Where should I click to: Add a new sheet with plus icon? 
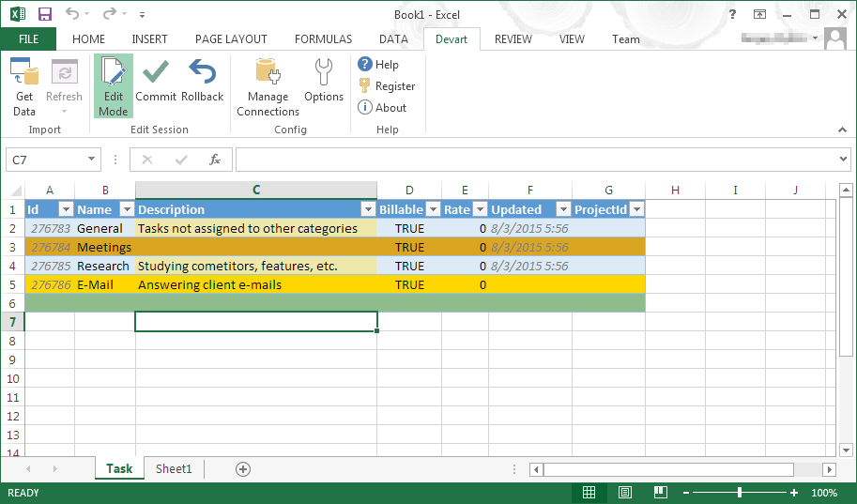(243, 469)
